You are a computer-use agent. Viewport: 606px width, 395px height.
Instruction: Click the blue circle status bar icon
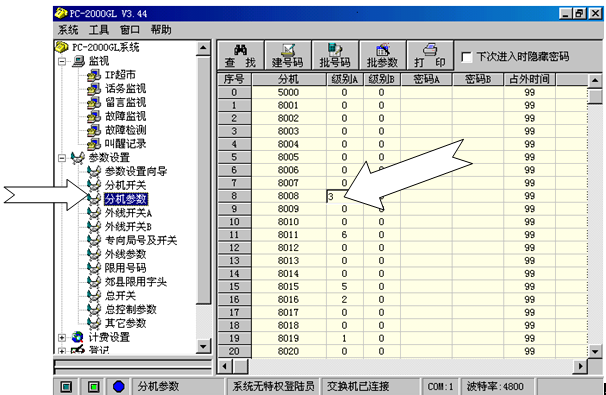click(119, 386)
